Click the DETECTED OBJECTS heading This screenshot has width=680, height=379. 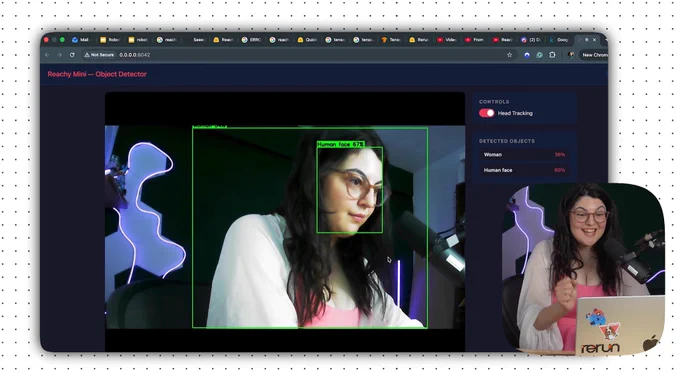tap(507, 141)
